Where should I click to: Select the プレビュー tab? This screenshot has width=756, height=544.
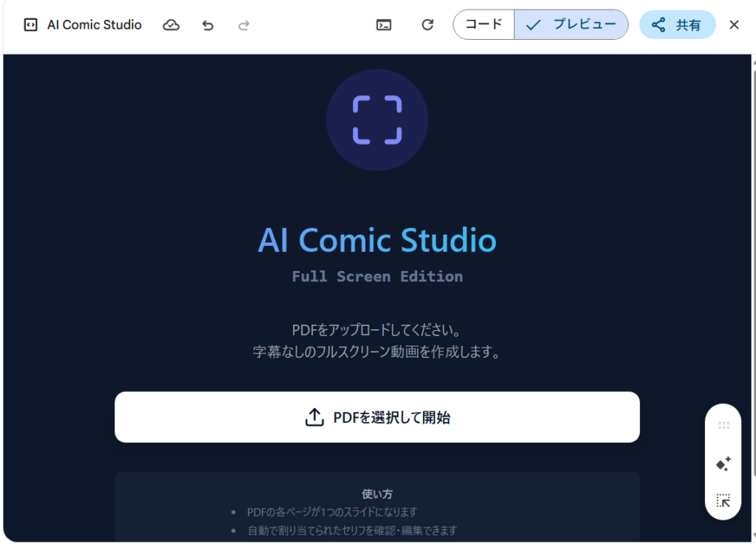571,24
